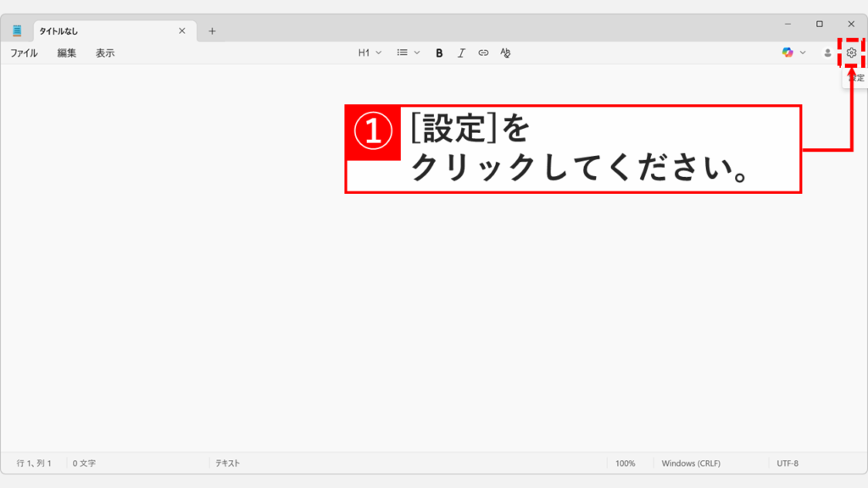Expand the Copilot options chevron

pyautogui.click(x=802, y=53)
